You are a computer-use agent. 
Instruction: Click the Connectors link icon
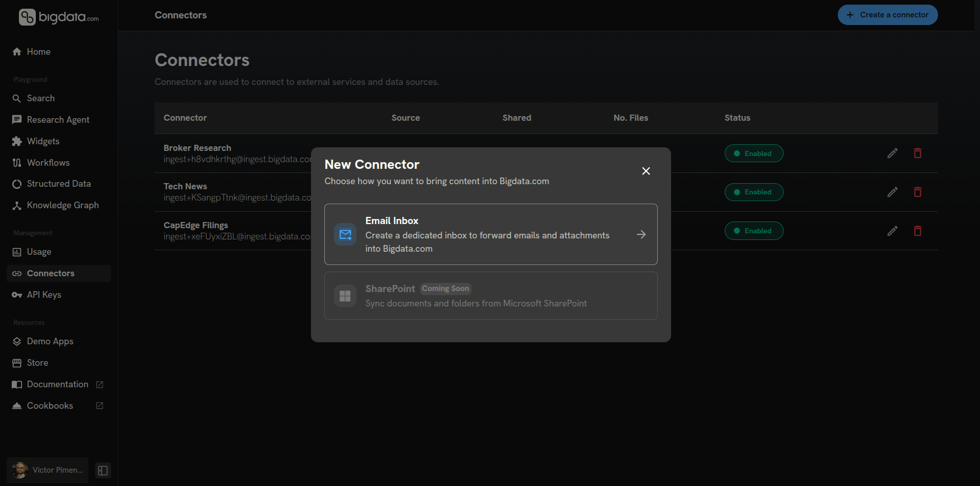(17, 274)
